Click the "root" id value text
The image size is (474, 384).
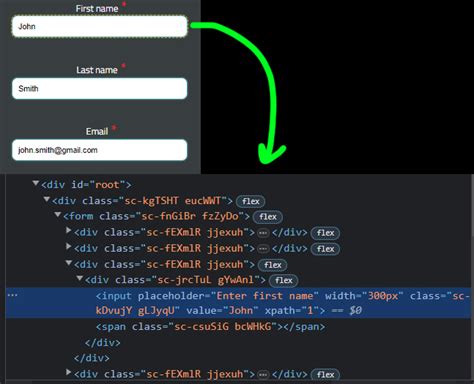(x=107, y=185)
